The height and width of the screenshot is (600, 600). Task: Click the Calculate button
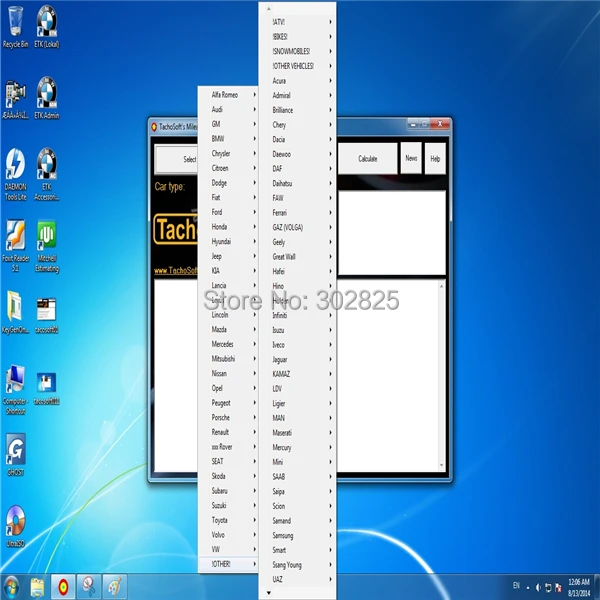367,158
